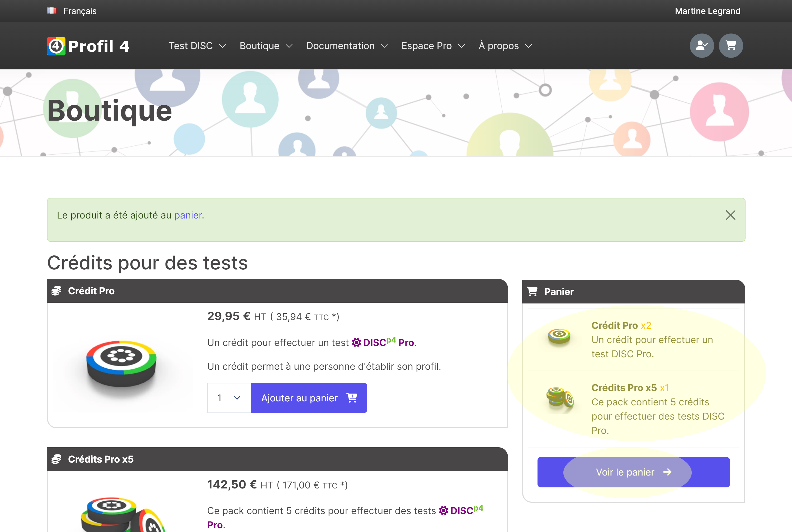Image resolution: width=792 pixels, height=532 pixels.
Task: Click the Profil 4 logo icon
Action: (56, 46)
